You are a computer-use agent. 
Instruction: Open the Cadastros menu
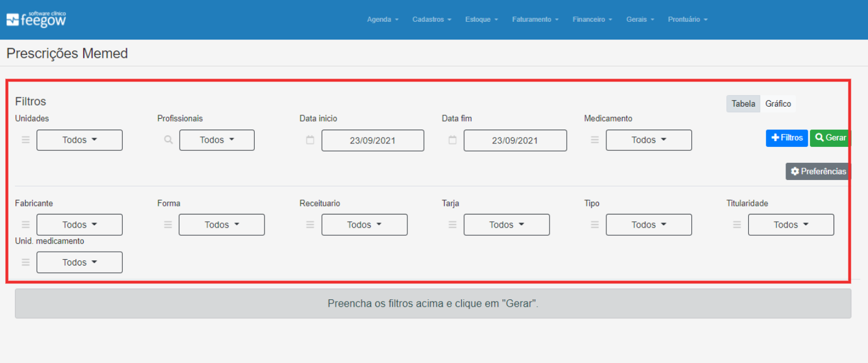click(431, 19)
